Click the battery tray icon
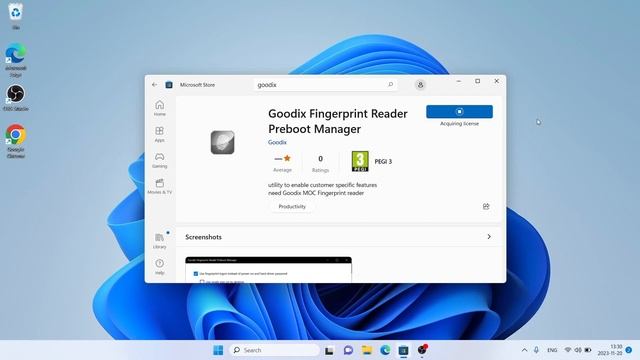 tap(588, 350)
